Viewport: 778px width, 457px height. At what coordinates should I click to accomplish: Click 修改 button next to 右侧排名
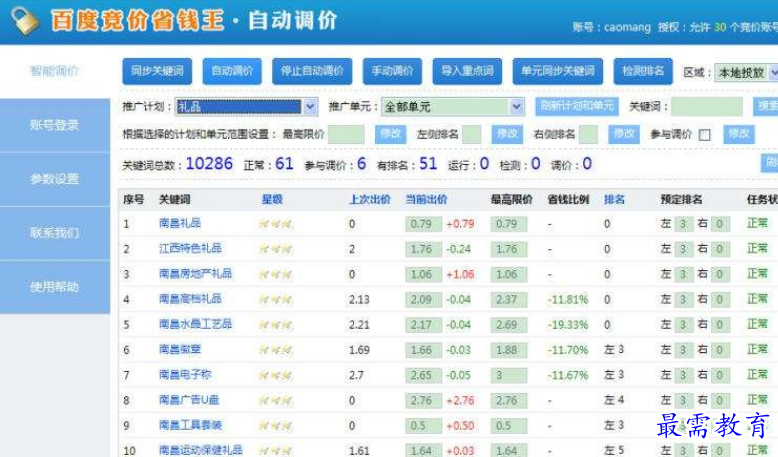[624, 134]
